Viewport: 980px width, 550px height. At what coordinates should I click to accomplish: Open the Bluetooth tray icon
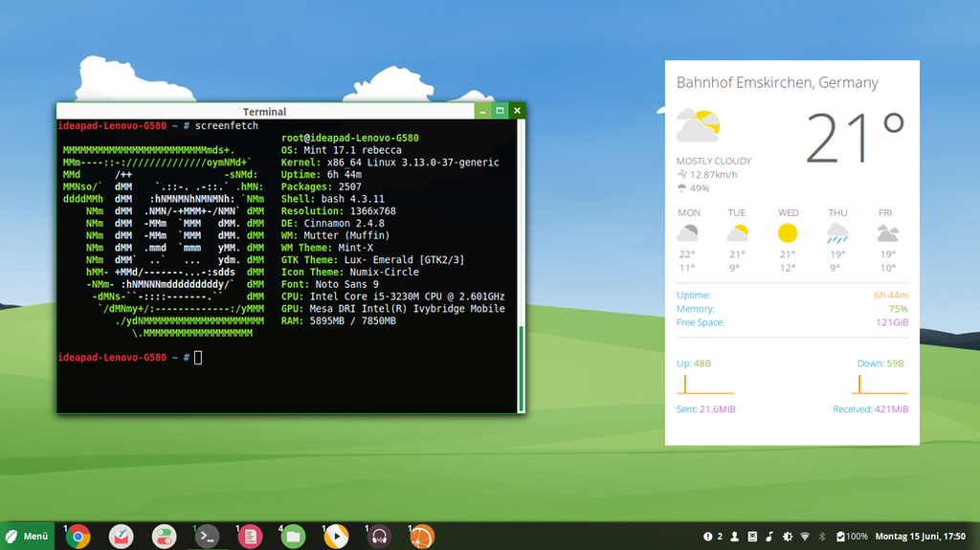coord(822,537)
